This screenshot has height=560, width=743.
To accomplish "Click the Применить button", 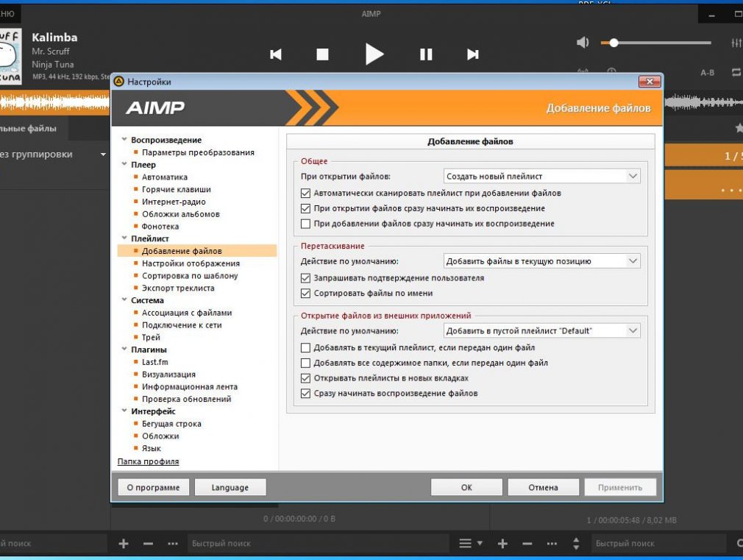I will tap(620, 487).
